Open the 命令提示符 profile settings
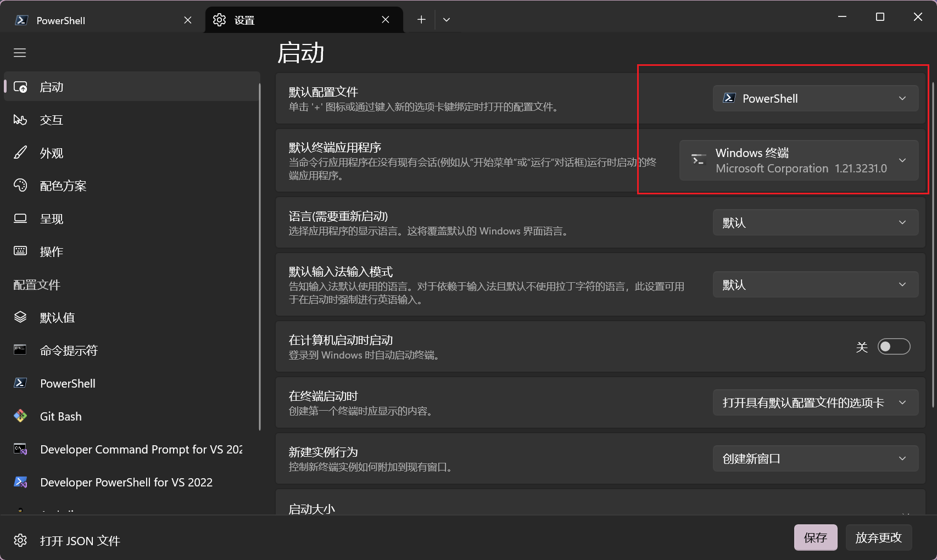Viewport: 937px width, 560px height. [131, 350]
